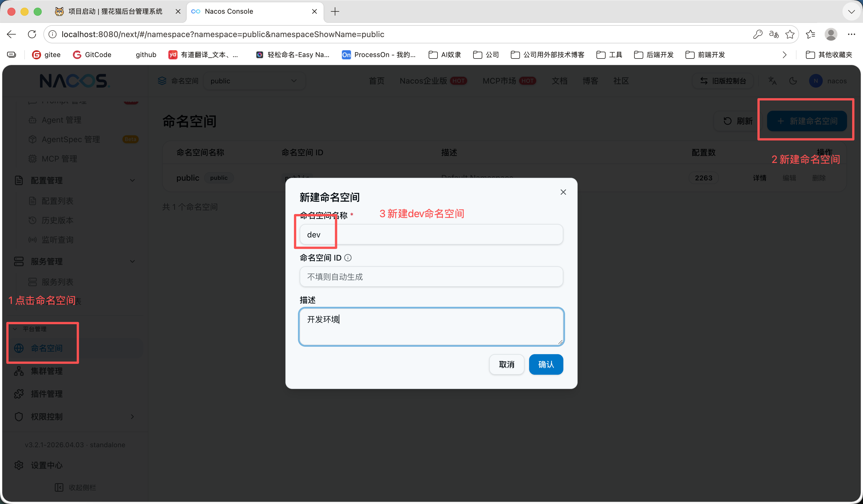Open Agent 管理 in sidebar

coord(61,120)
